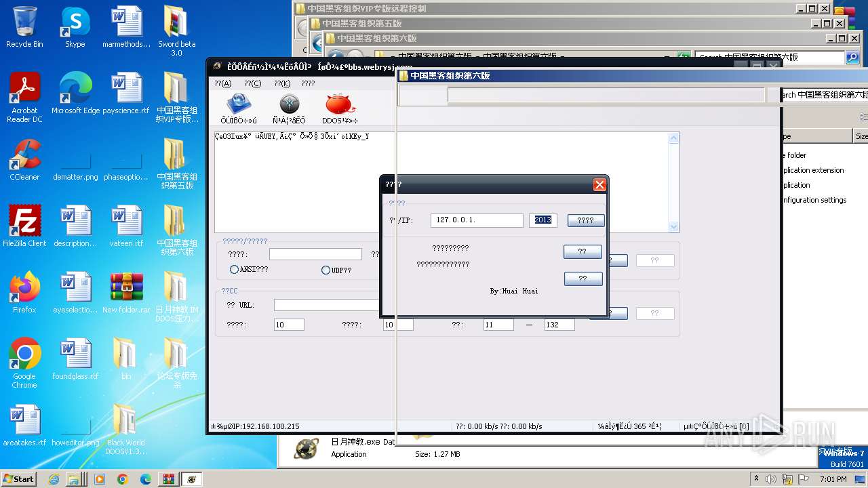This screenshot has width=868, height=488.
Task: Click 'plication extension' row in Explorer
Action: (x=813, y=170)
